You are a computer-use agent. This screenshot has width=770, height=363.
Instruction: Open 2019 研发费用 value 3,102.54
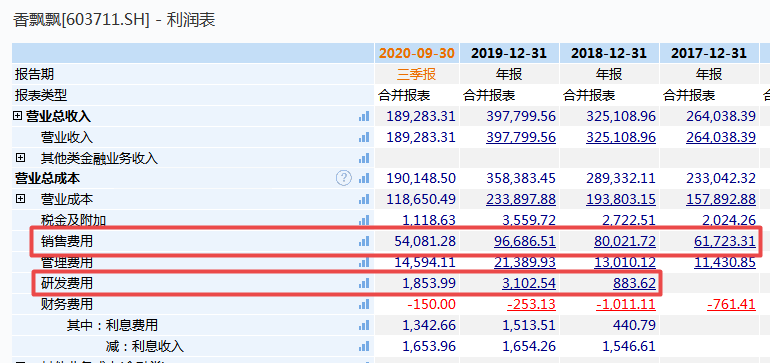529,283
